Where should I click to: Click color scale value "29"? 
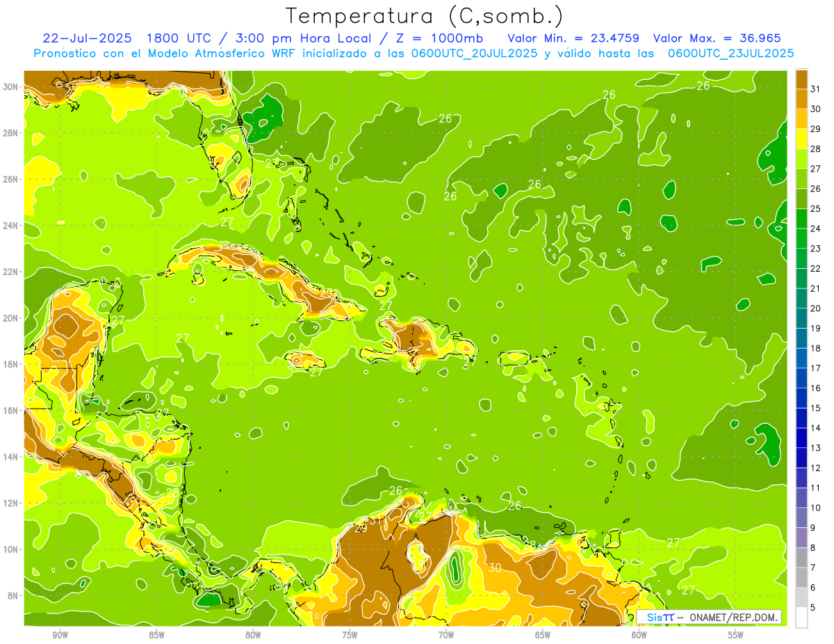point(816,129)
